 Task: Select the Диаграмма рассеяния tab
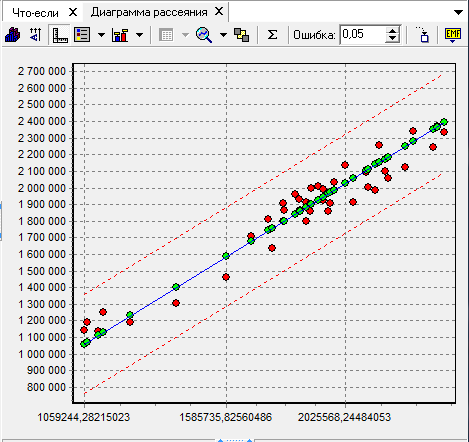[149, 12]
